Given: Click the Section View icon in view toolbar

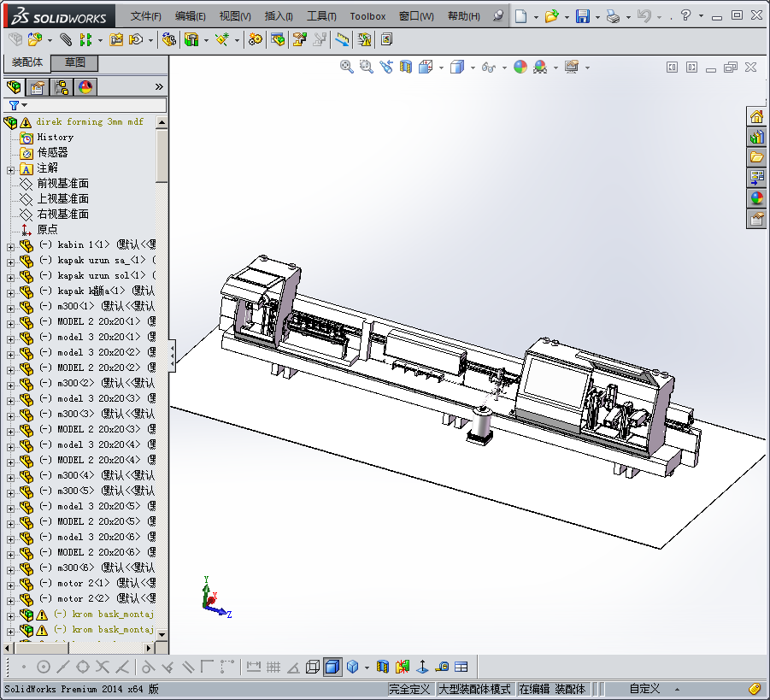Looking at the screenshot, I should click(x=406, y=67).
